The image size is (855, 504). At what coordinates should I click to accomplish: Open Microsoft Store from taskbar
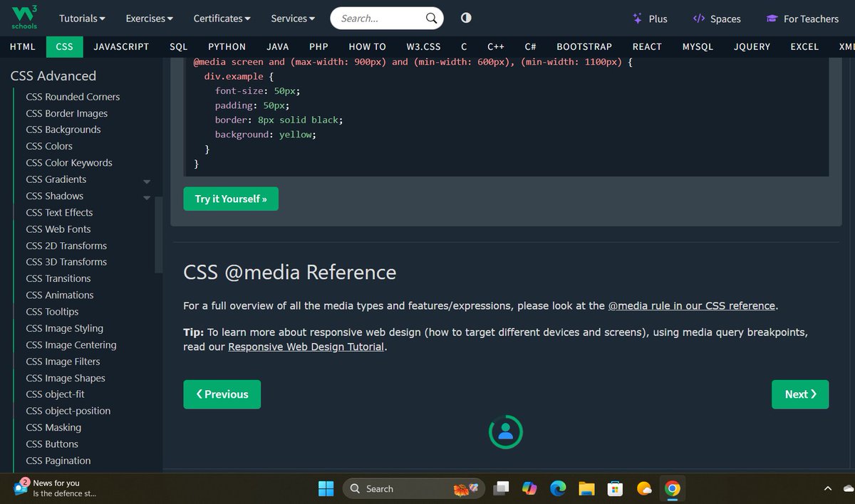(615, 488)
